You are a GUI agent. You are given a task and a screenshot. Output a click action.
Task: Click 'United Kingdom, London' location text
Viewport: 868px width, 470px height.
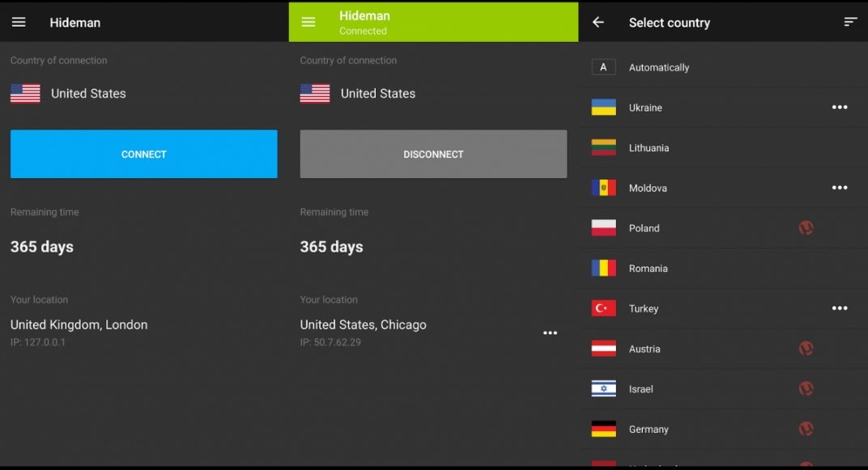(x=79, y=324)
